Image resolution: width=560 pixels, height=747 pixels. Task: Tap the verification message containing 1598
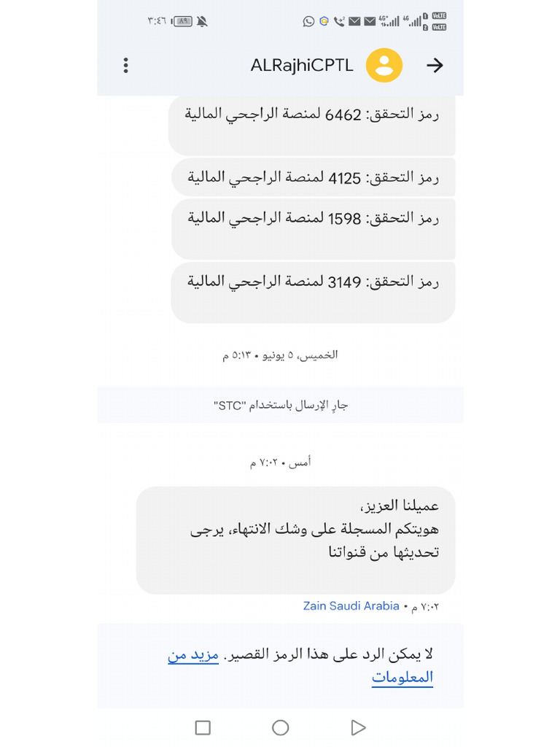(x=313, y=228)
